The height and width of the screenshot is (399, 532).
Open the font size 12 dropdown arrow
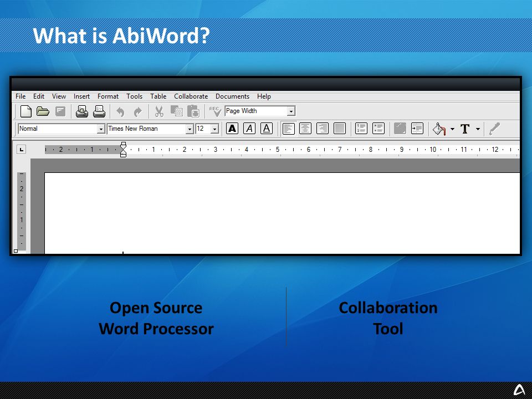215,129
